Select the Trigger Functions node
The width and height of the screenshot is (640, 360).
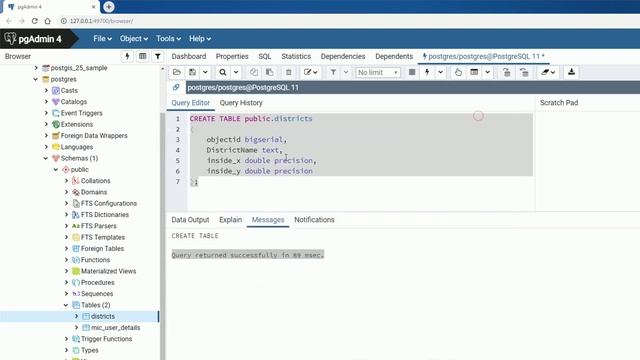click(106, 339)
